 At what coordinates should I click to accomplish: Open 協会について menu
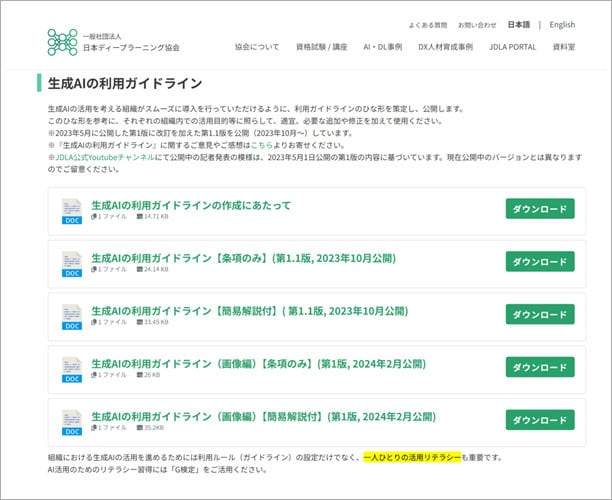coord(257,47)
